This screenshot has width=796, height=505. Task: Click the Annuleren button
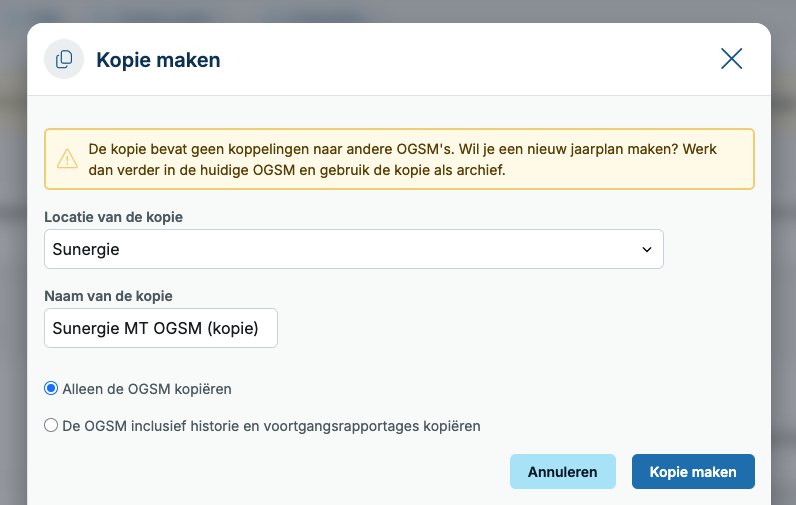tap(562, 472)
